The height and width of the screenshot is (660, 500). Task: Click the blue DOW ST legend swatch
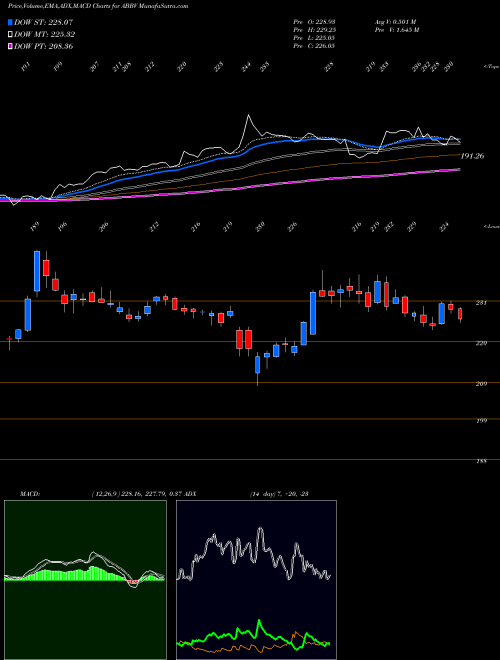point(11,22)
